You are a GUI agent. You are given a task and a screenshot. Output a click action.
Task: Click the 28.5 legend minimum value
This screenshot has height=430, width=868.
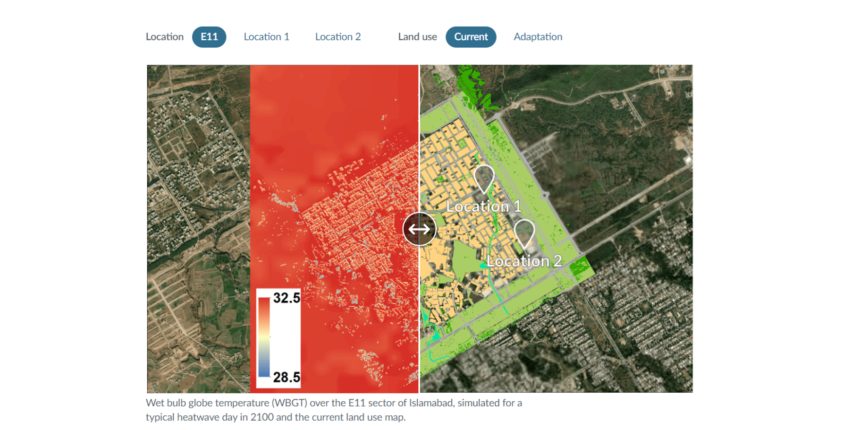(x=287, y=377)
